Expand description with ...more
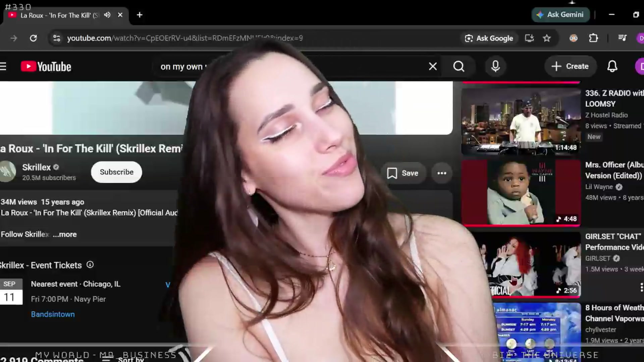 click(x=64, y=234)
